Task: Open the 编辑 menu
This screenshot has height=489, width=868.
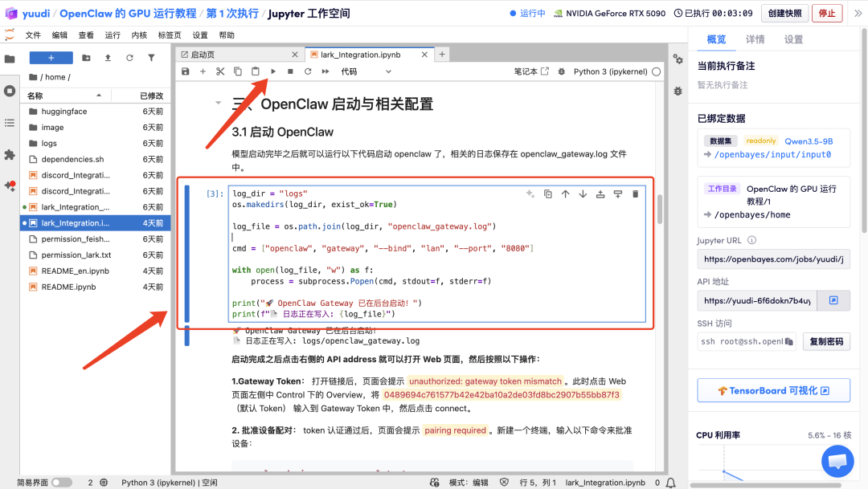Action: (x=59, y=35)
